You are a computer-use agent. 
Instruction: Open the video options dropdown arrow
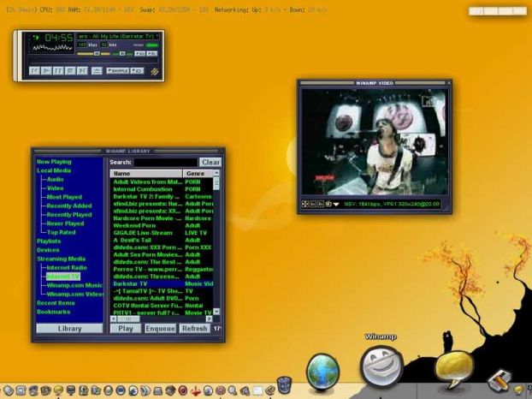[336, 204]
